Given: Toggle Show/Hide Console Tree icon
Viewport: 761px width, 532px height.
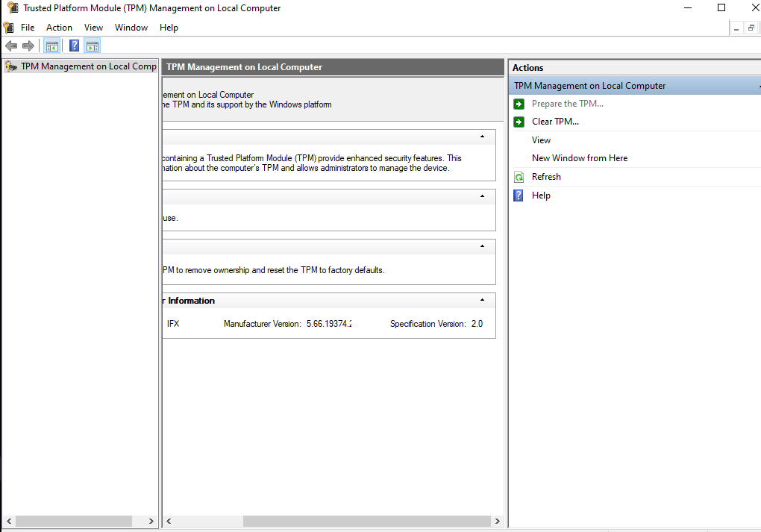Looking at the screenshot, I should click(52, 46).
